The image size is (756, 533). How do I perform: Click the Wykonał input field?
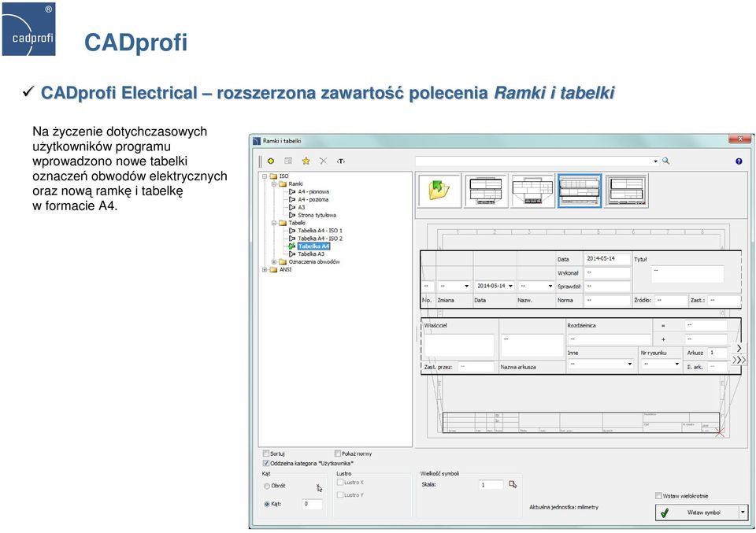tap(607, 272)
